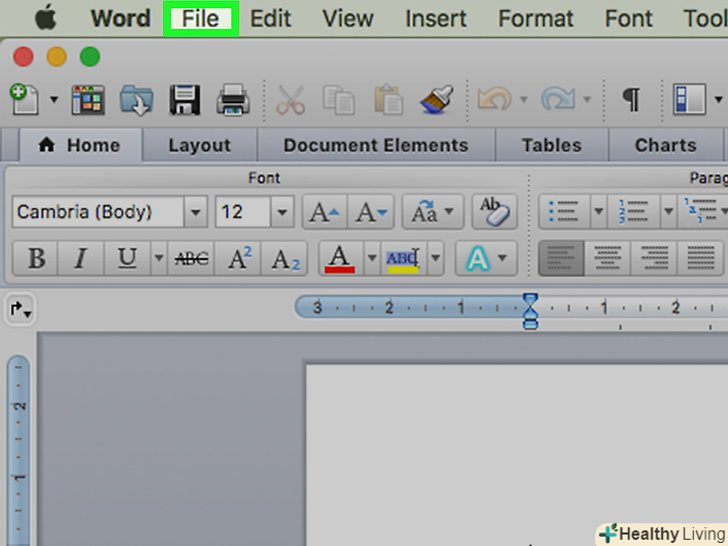
Task: Switch to the Tables ribbon tab
Action: [552, 145]
